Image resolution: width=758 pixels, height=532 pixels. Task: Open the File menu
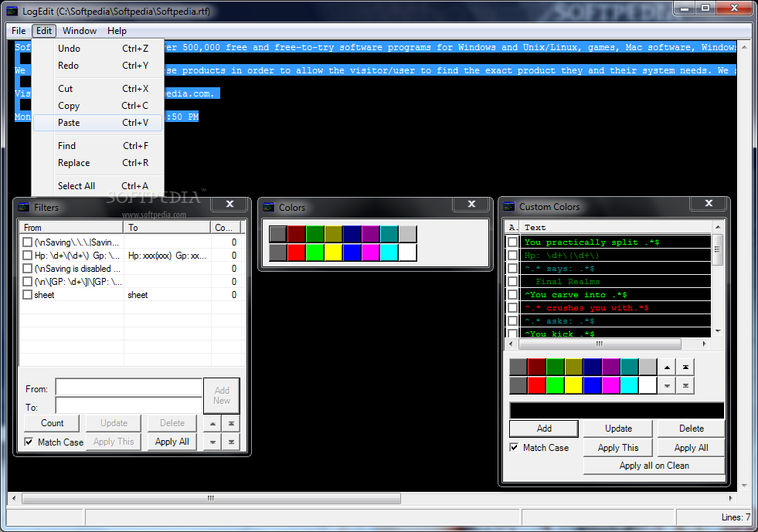coord(19,30)
